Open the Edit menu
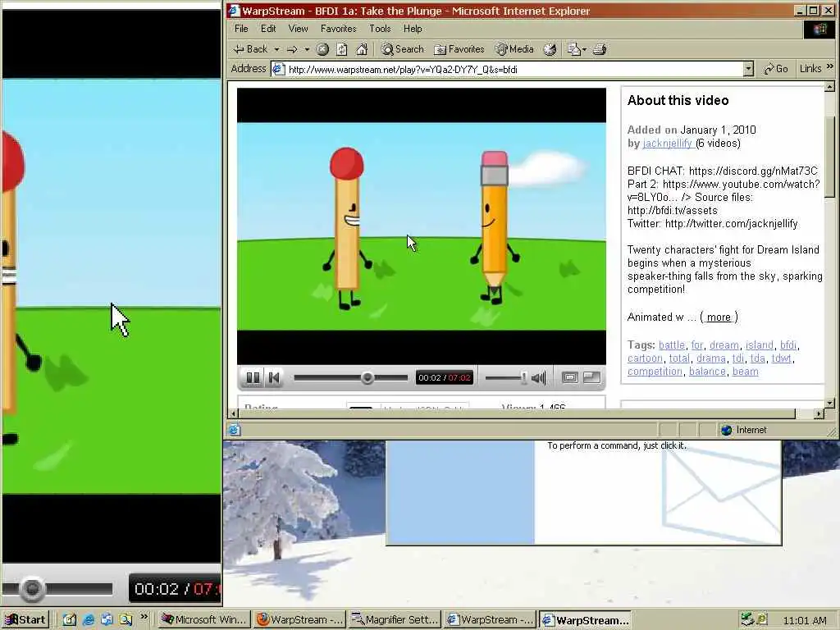Image resolution: width=840 pixels, height=630 pixels. pyautogui.click(x=268, y=29)
